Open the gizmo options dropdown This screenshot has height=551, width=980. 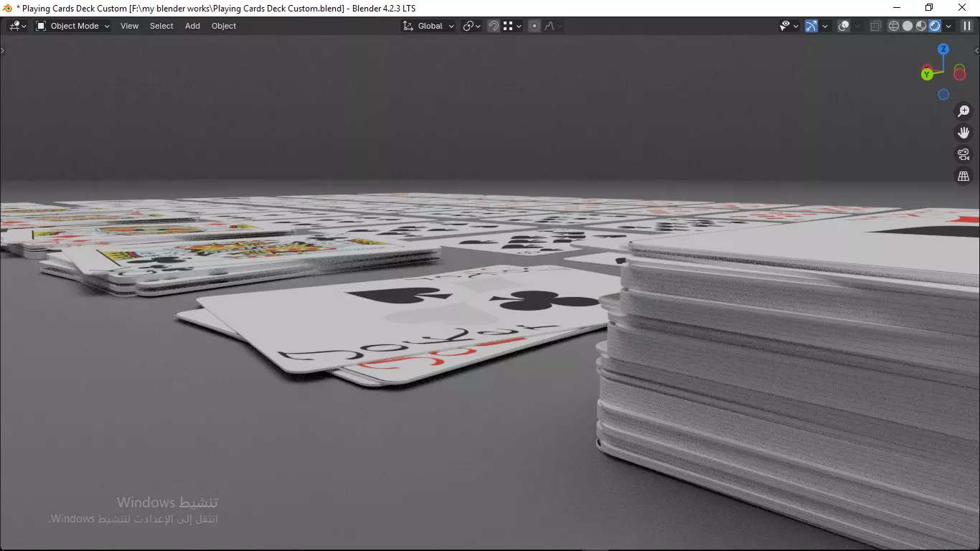[x=825, y=26]
